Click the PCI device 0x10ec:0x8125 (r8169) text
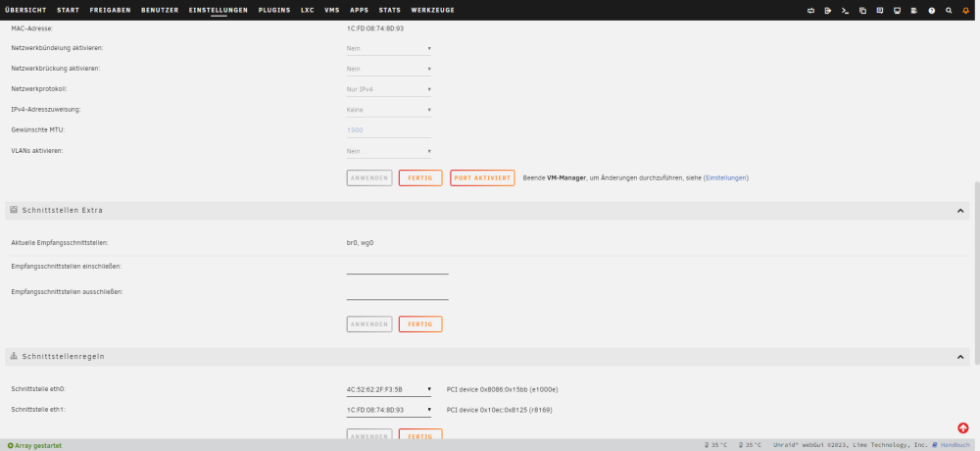 [500, 410]
